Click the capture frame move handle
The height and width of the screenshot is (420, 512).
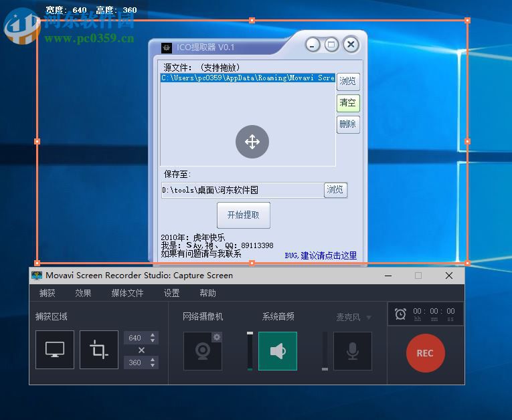coord(252,142)
